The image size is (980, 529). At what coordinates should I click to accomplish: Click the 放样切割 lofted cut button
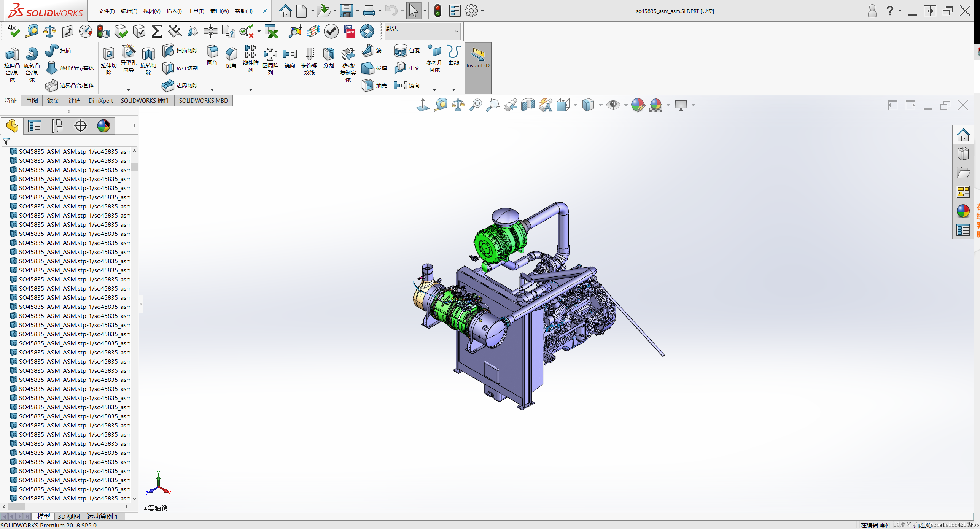pos(180,68)
